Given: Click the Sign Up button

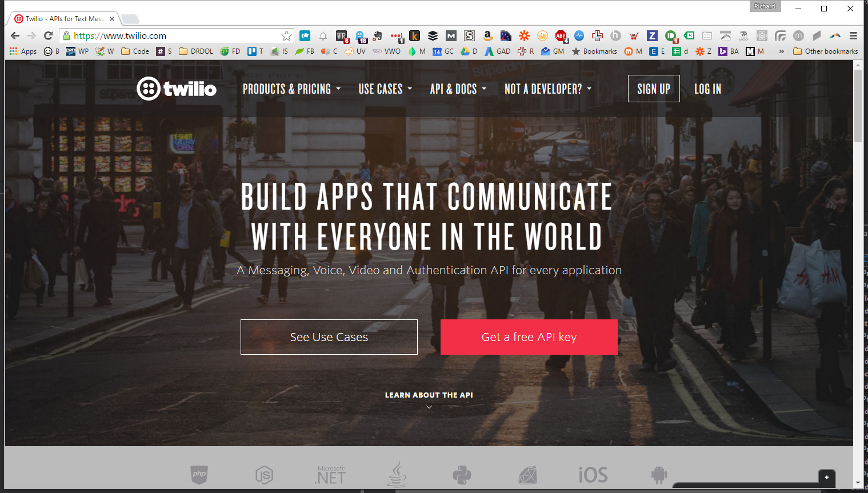Looking at the screenshot, I should coord(654,89).
